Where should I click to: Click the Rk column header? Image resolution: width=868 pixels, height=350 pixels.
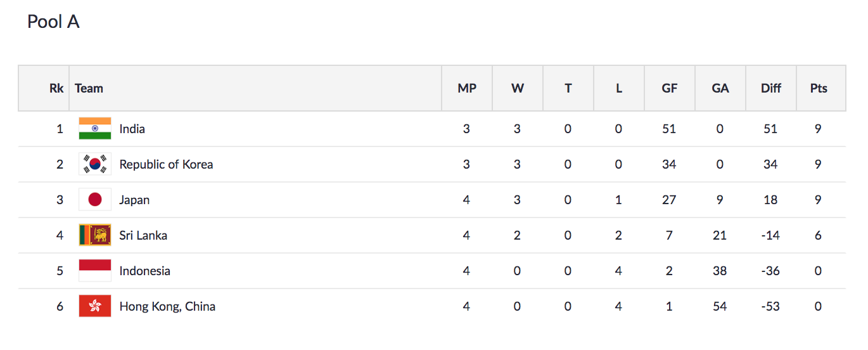56,88
